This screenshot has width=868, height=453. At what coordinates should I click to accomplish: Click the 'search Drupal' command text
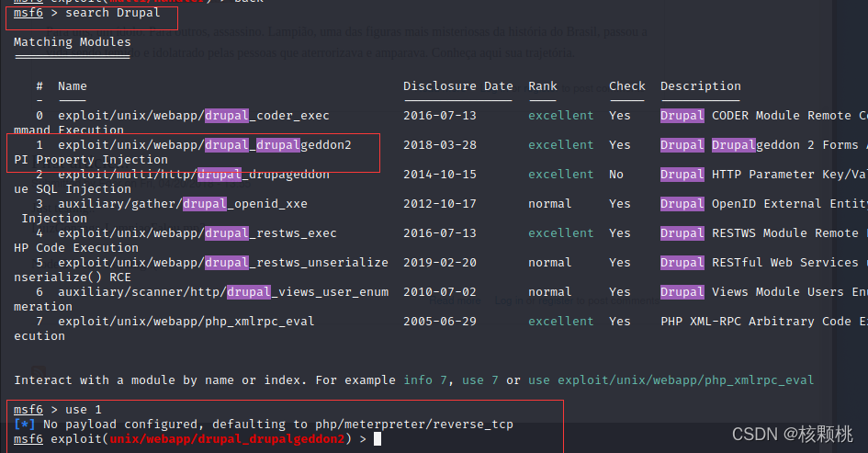pos(113,13)
